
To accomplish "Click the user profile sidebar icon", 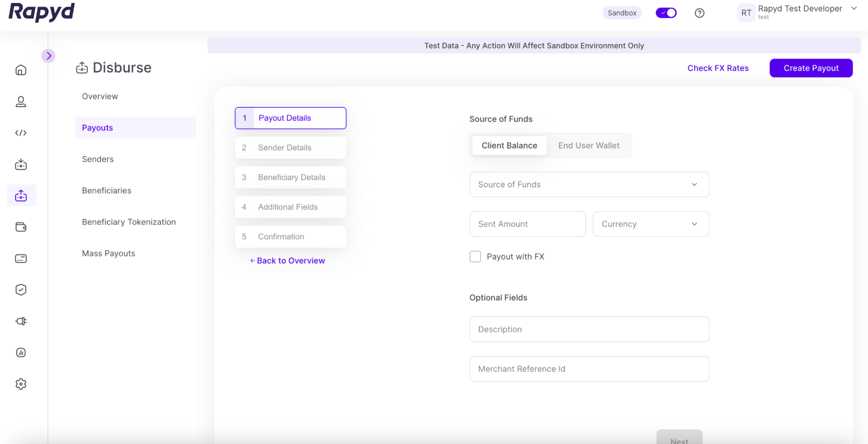I will click(x=21, y=102).
